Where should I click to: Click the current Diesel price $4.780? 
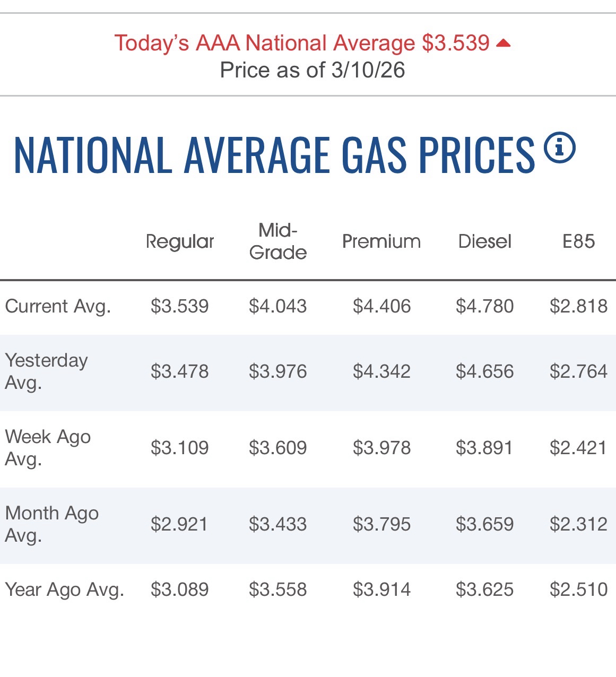[x=484, y=306]
